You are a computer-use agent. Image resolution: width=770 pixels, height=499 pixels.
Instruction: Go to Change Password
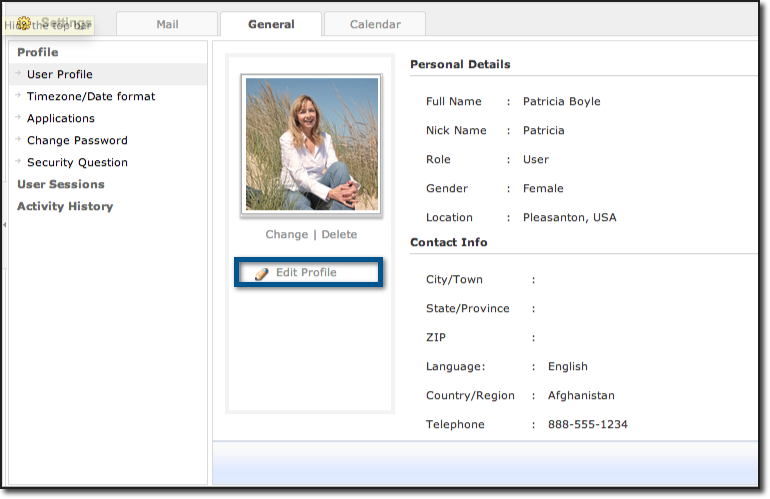point(77,140)
